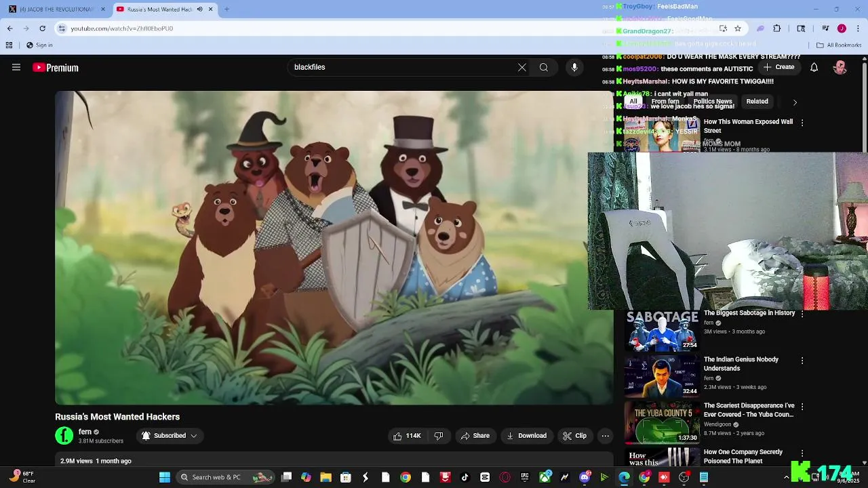Click Sign in on bookmarks bar
Screen dimensions: 868x488
click(x=39, y=45)
